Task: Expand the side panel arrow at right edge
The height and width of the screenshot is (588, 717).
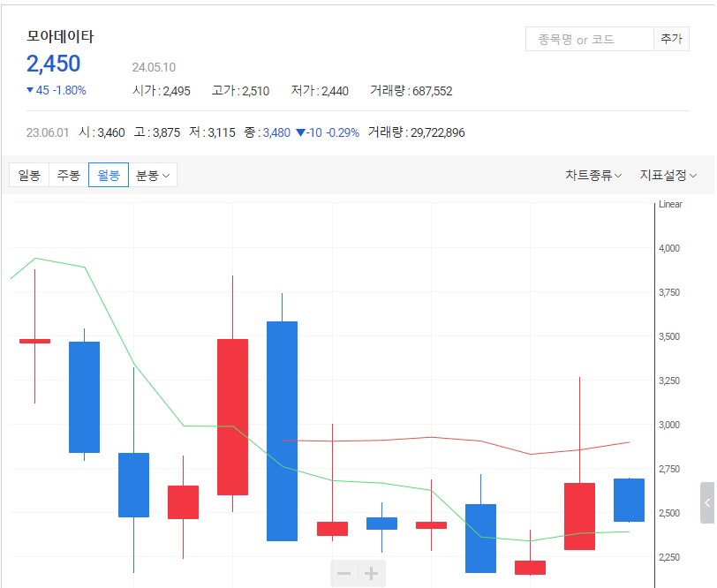Action: [707, 502]
